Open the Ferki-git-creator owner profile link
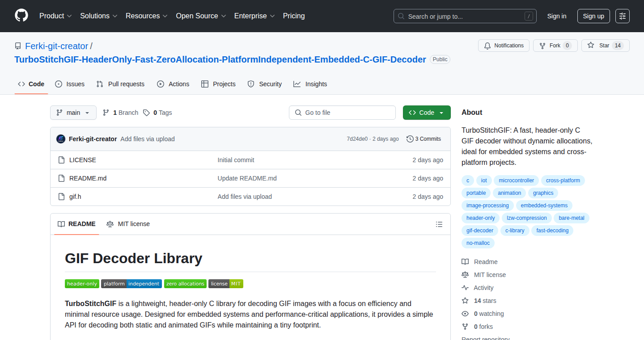 (x=57, y=46)
